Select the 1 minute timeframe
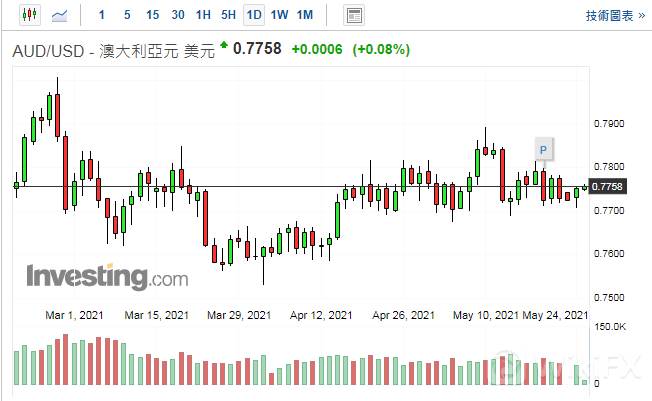652x401 pixels. point(101,15)
